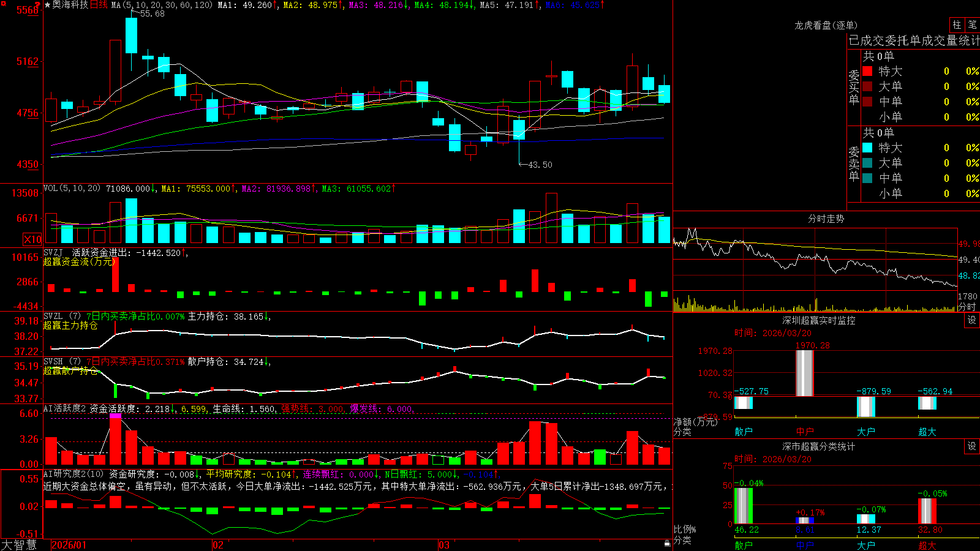Open VOL(5,10,20) indicator label

tap(72, 189)
